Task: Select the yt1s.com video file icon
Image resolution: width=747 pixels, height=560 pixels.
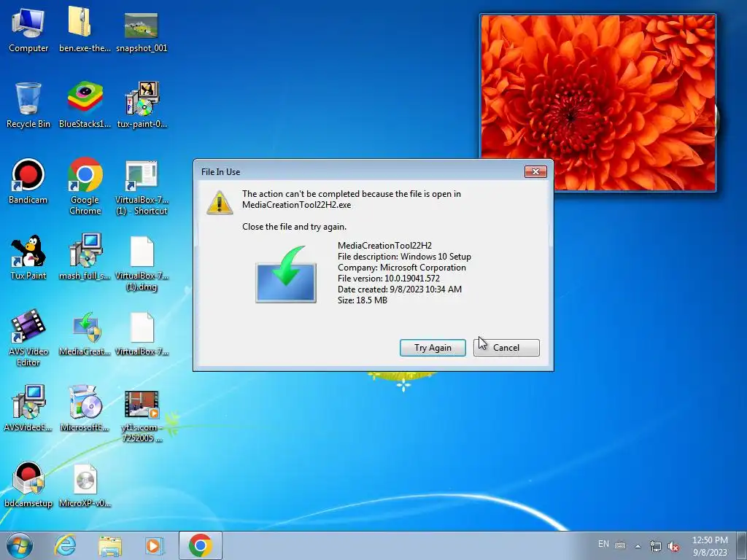Action: pos(142,415)
